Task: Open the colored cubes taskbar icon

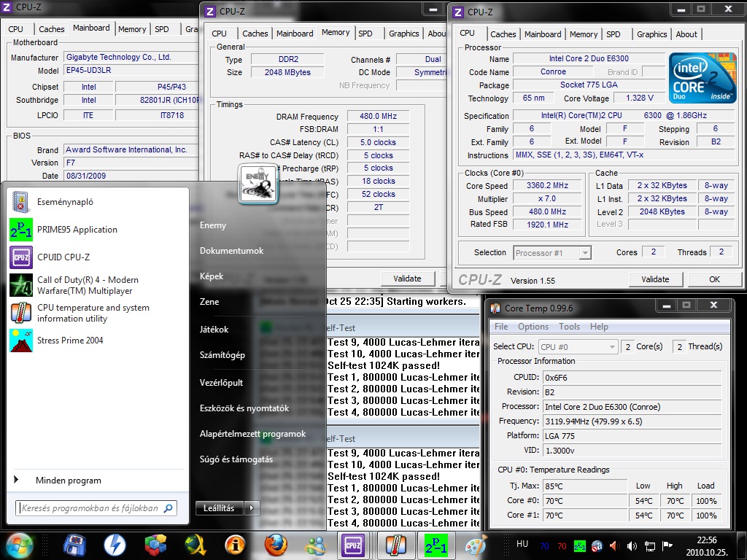Action: click(155, 545)
